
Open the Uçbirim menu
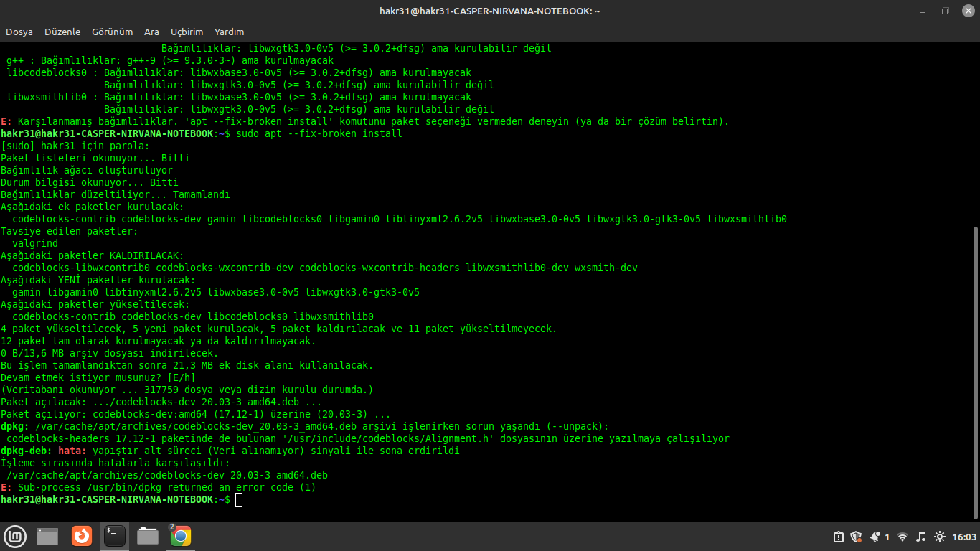(x=187, y=32)
